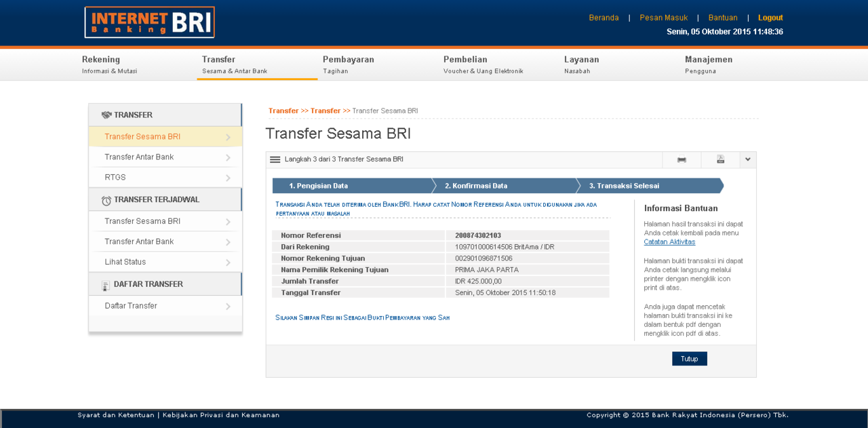868x428 pixels.
Task: Select RTGS in the sidebar
Action: (165, 177)
